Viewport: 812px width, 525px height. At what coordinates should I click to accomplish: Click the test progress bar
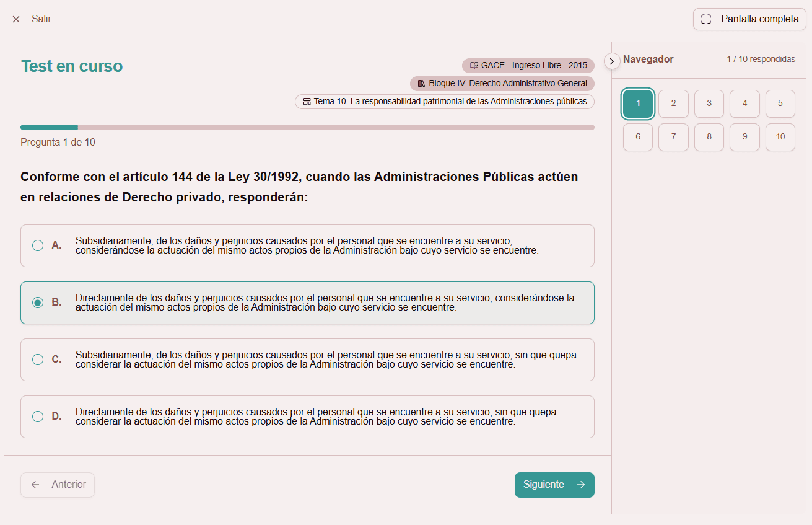click(x=307, y=127)
